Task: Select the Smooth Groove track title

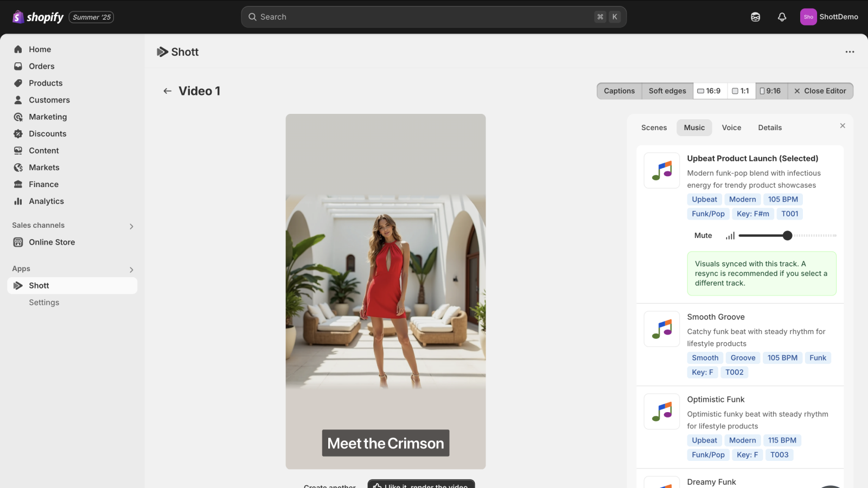Action: click(716, 317)
